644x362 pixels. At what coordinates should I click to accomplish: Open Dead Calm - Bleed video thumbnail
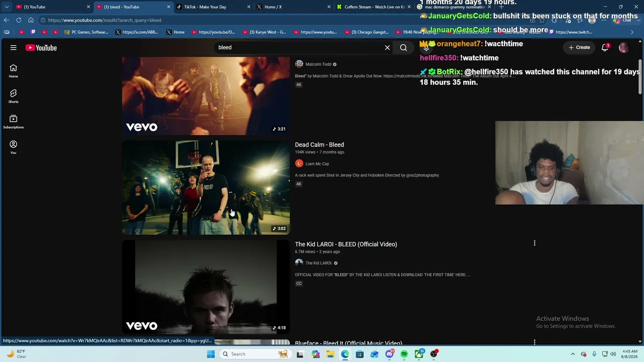click(206, 187)
